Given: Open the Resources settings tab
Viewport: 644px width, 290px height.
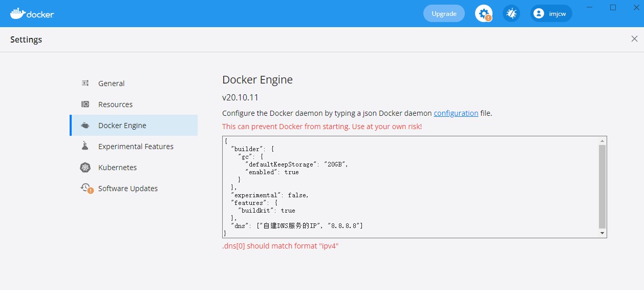Looking at the screenshot, I should [x=134, y=105].
